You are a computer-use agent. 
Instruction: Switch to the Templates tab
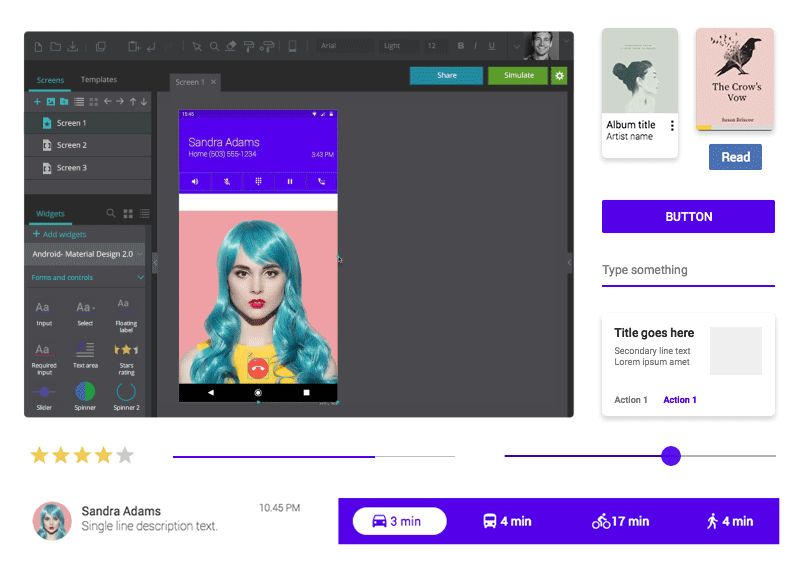(98, 80)
